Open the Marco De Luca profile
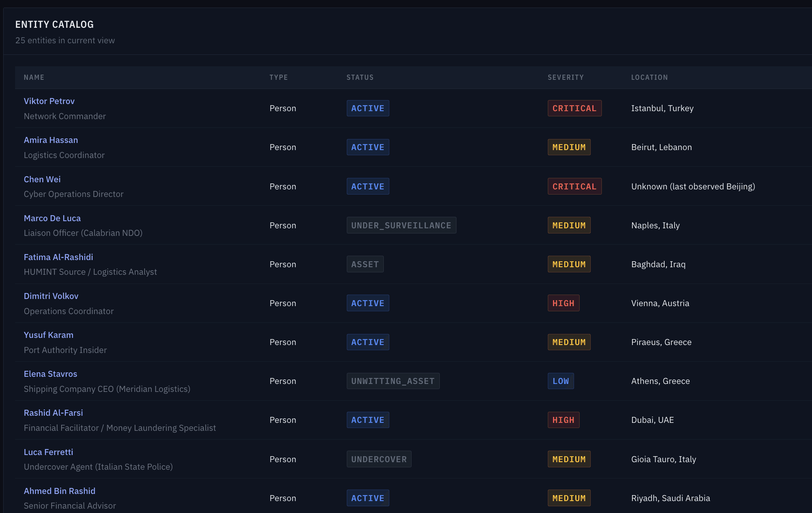 52,218
